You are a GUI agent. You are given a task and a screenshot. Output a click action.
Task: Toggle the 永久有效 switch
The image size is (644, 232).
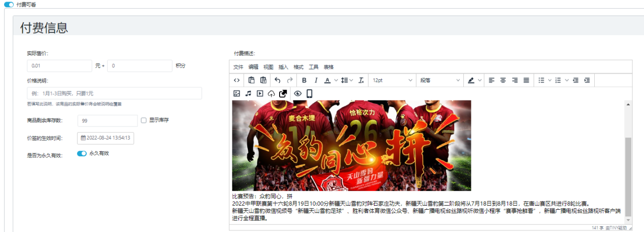coord(82,153)
